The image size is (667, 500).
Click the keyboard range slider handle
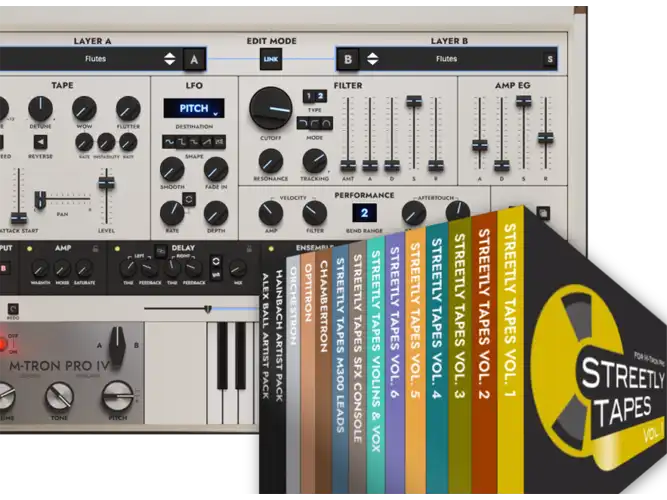208,309
